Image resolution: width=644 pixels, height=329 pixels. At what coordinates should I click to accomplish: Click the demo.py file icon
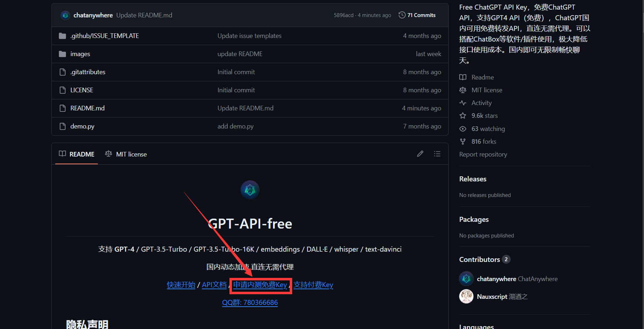click(x=62, y=126)
